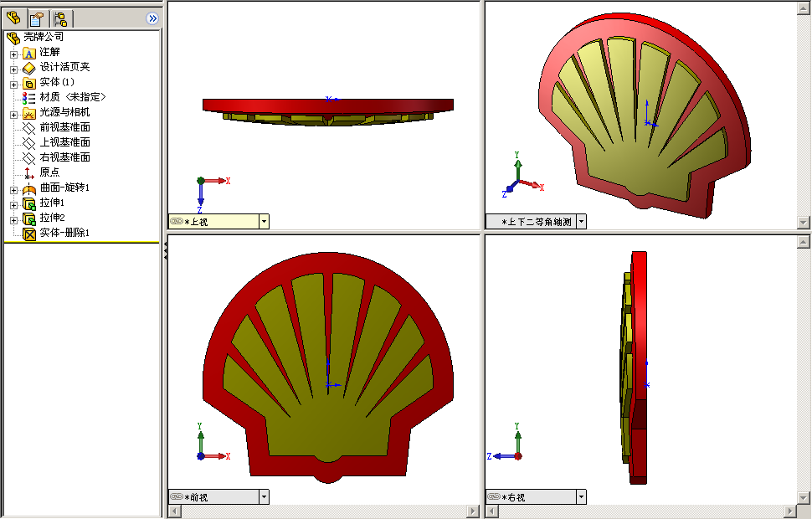Click the shell model in the front view

pyautogui.click(x=327, y=368)
